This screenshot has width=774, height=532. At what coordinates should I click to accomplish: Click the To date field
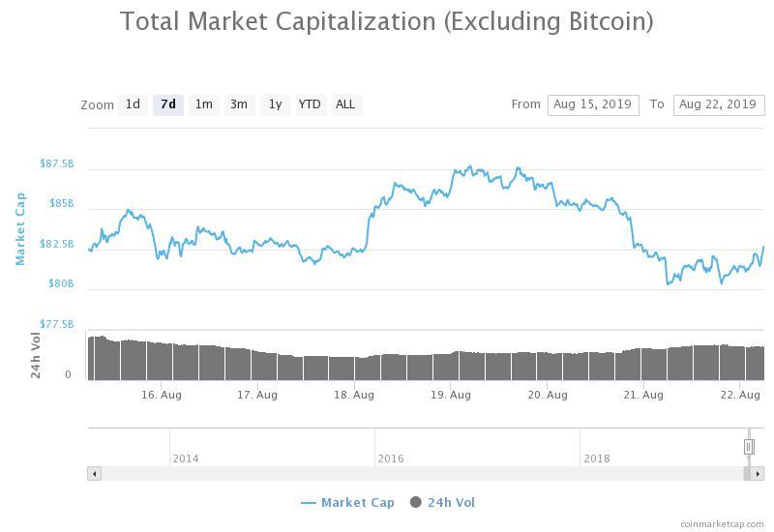click(717, 104)
